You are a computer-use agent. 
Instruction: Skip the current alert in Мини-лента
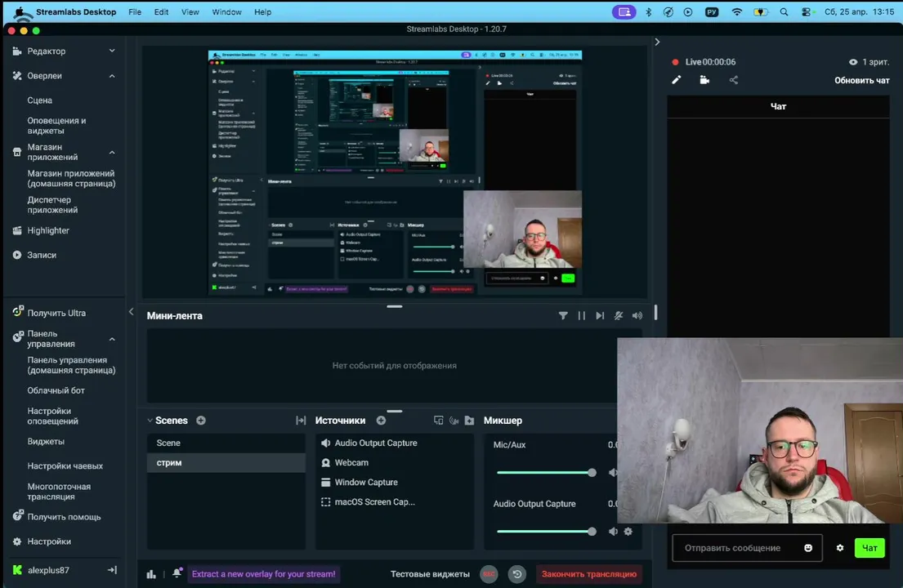pyautogui.click(x=600, y=315)
